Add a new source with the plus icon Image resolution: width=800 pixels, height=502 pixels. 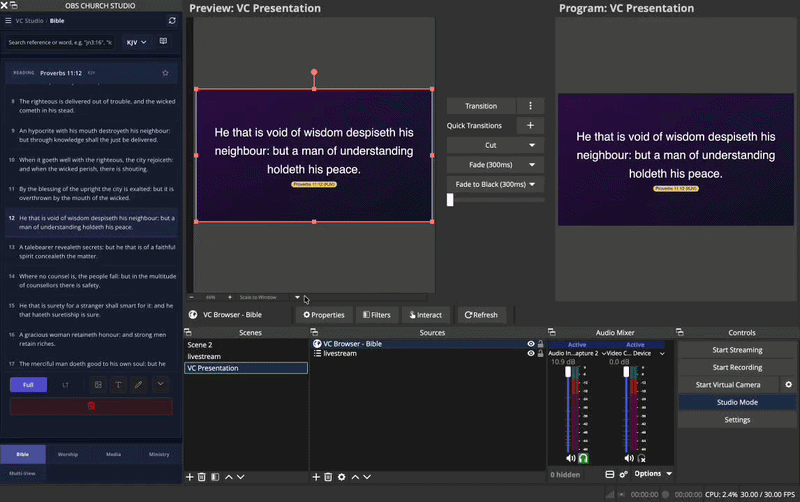coord(316,477)
